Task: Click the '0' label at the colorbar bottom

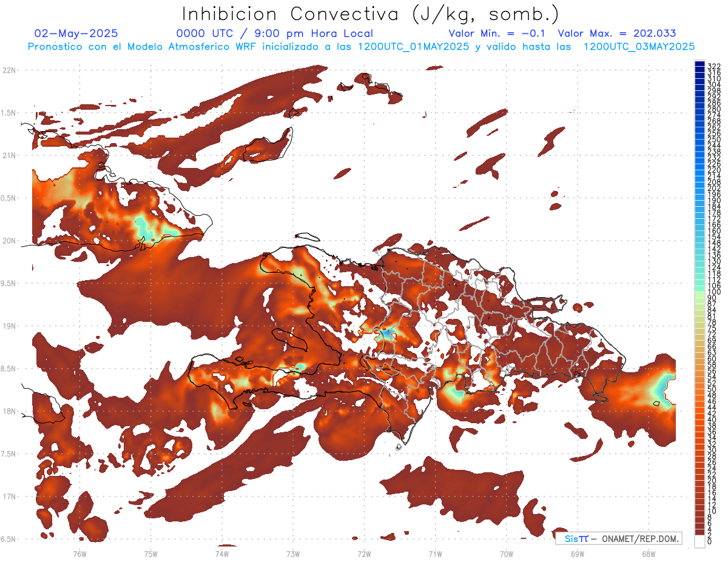Action: coord(709,541)
